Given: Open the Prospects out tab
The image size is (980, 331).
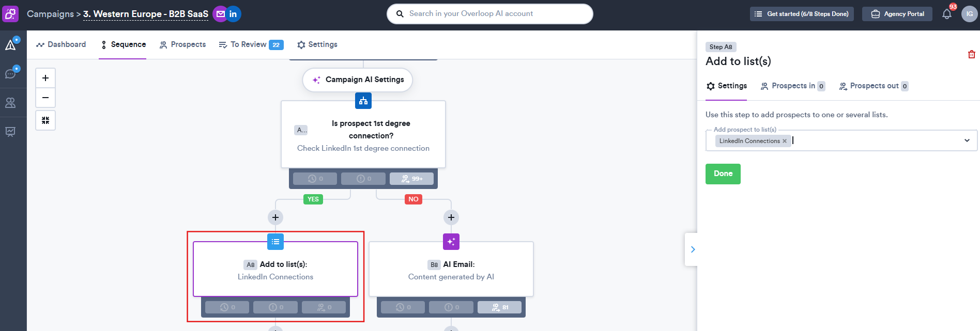Looking at the screenshot, I should pyautogui.click(x=873, y=86).
